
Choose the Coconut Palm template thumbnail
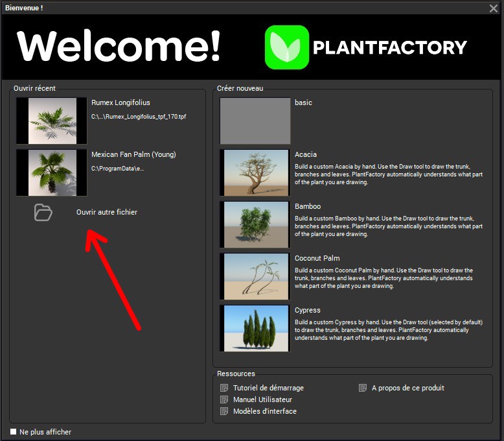tap(255, 276)
